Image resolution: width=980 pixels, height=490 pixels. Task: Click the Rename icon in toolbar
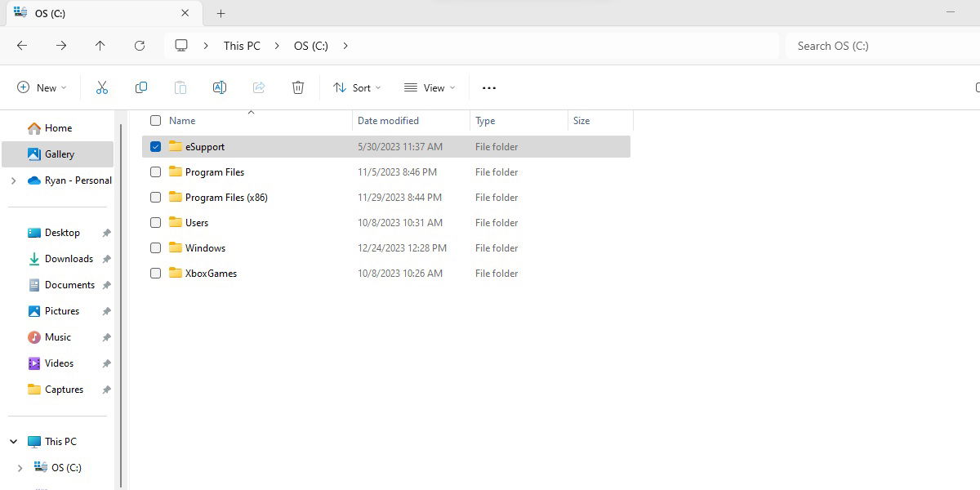pos(219,87)
